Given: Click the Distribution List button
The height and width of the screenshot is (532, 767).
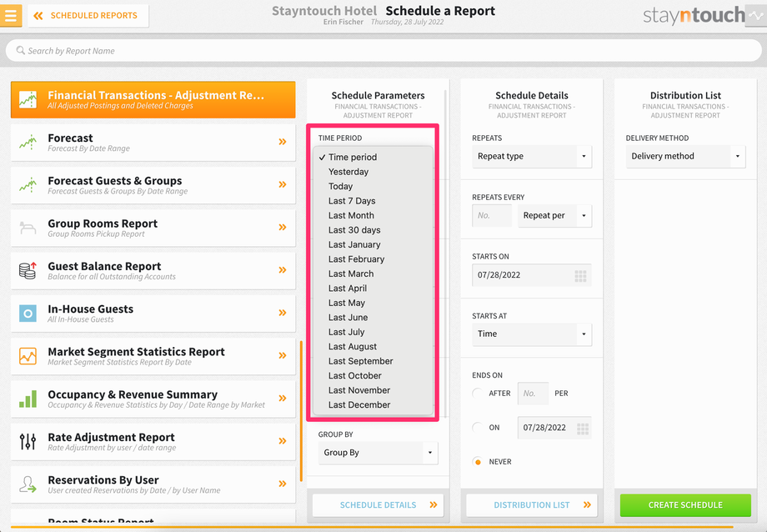Looking at the screenshot, I should coord(532,505).
